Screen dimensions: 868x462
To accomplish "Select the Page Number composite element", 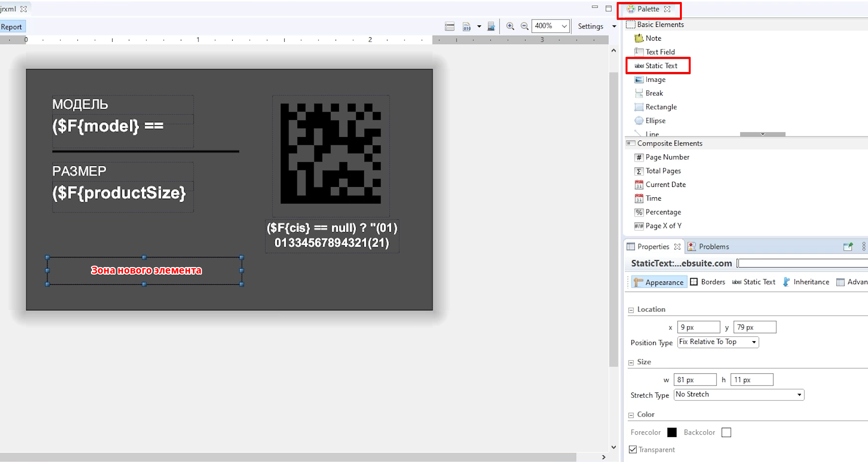I will [x=662, y=157].
